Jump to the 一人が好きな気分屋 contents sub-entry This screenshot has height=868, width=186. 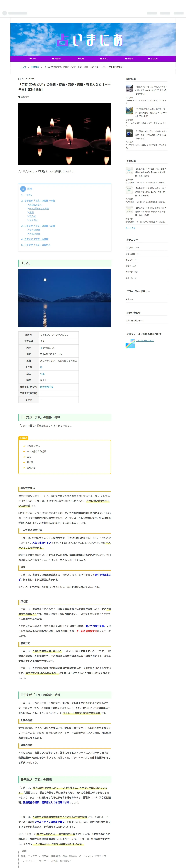click(x=39, y=209)
